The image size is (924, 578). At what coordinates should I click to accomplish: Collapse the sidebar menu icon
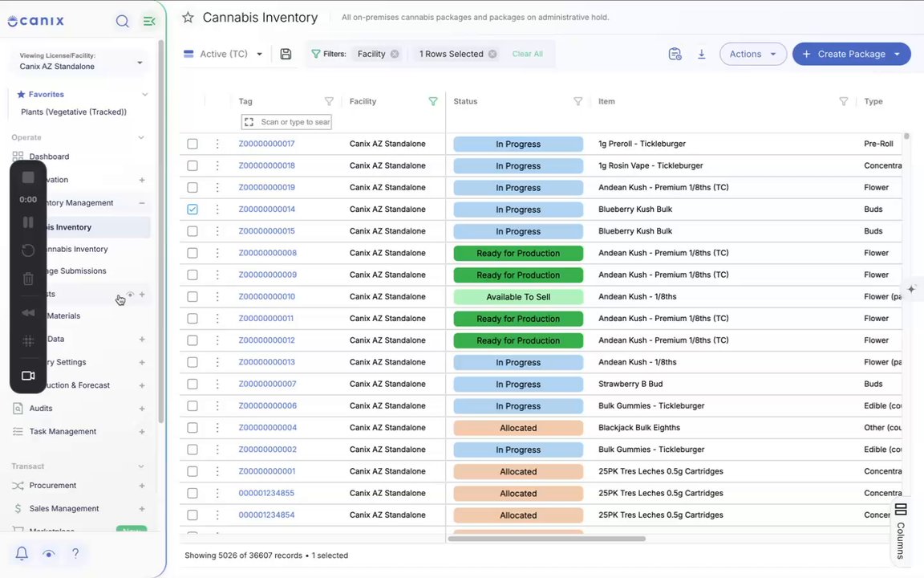[x=150, y=21]
